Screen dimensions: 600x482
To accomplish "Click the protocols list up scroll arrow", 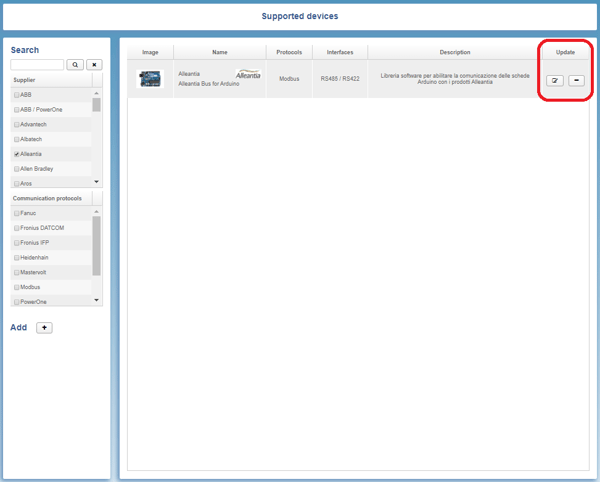I will [x=96, y=212].
